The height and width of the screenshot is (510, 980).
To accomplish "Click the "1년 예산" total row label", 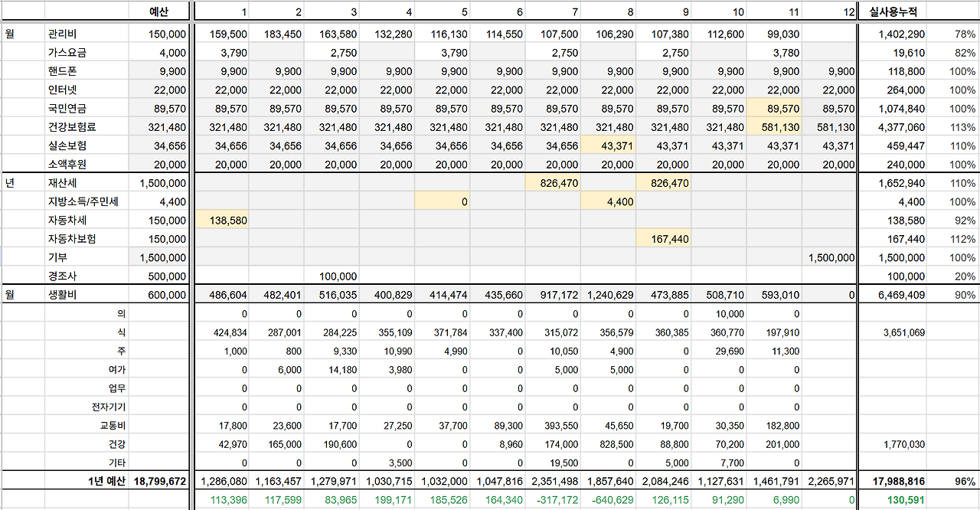I will 107,482.
